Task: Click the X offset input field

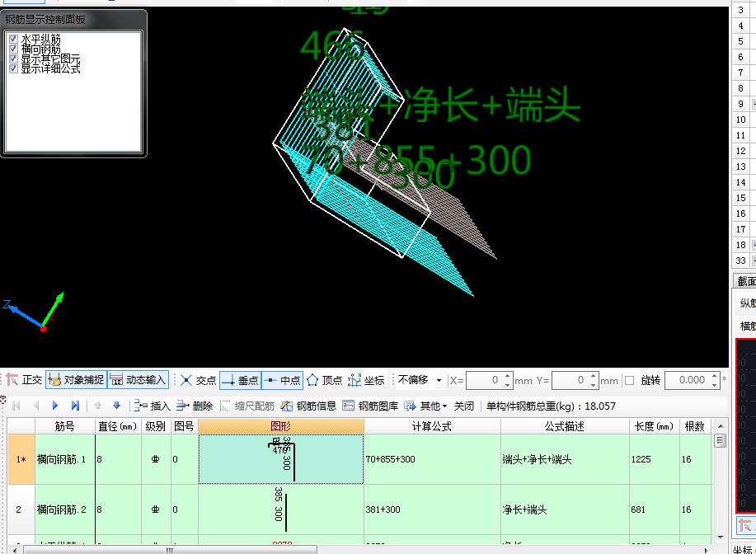Action: 485,380
